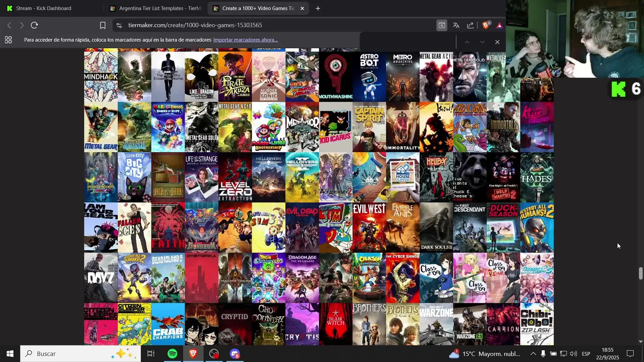The height and width of the screenshot is (362, 644).
Task: Click the page vertical scrollbar thumb
Action: pos(640,274)
